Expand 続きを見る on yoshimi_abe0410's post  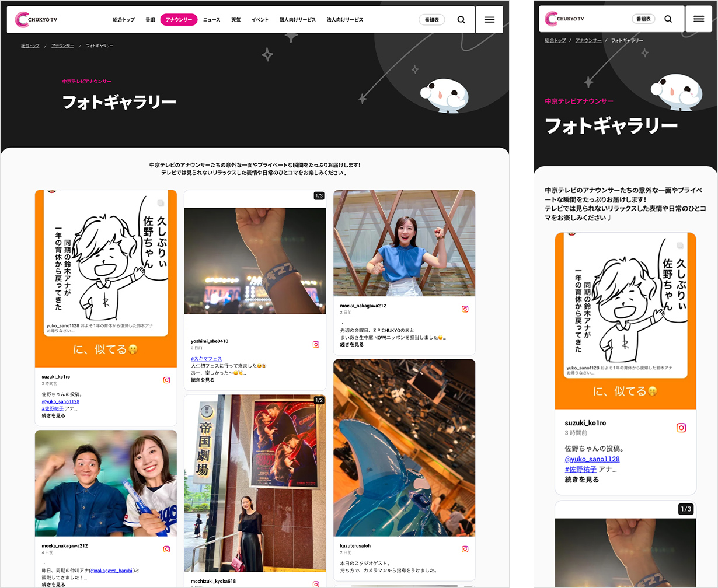(x=203, y=380)
